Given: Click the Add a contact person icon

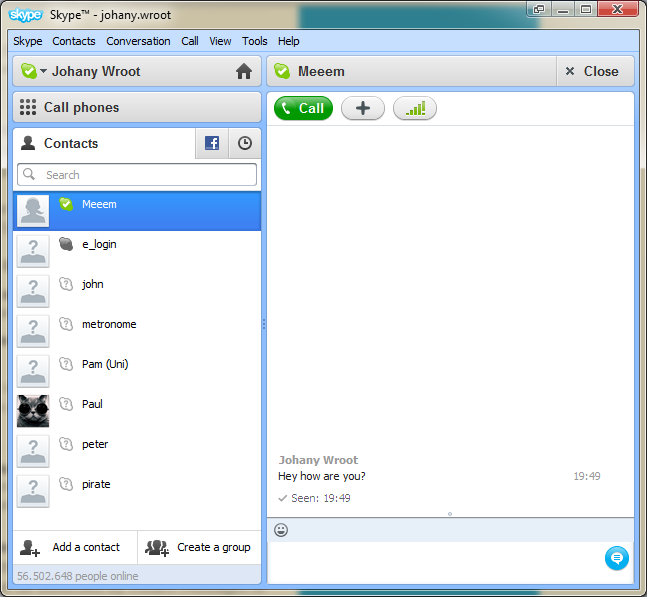Looking at the screenshot, I should coord(30,548).
